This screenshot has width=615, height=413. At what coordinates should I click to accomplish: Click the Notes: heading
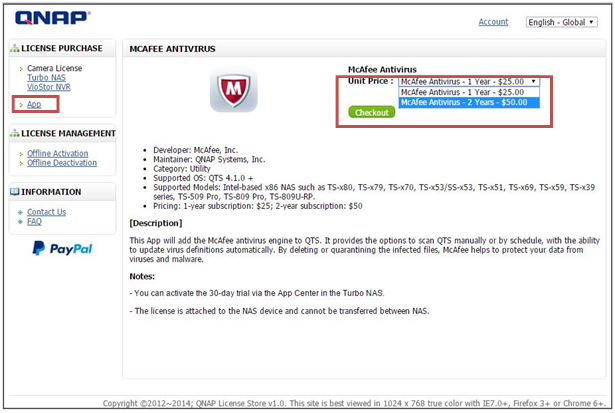pyautogui.click(x=142, y=277)
